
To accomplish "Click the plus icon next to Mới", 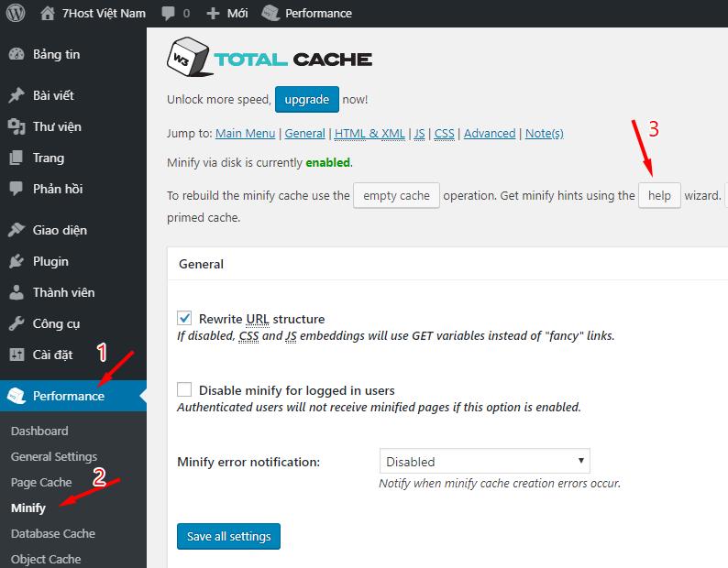I will coord(213,14).
